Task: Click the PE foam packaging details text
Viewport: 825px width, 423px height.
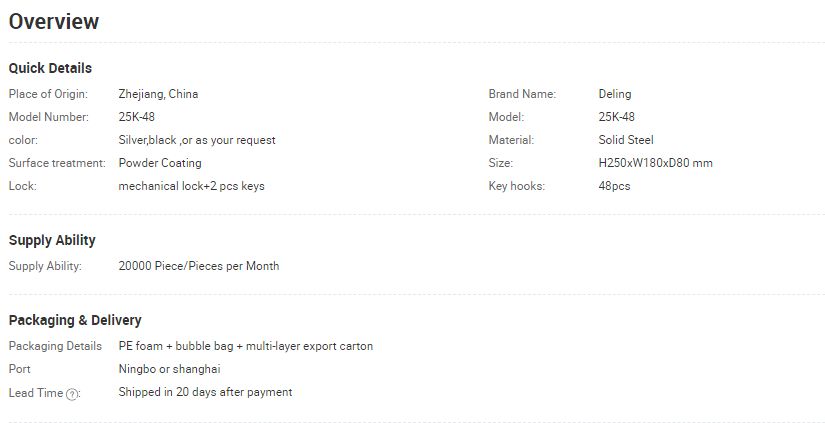Action: coord(246,346)
